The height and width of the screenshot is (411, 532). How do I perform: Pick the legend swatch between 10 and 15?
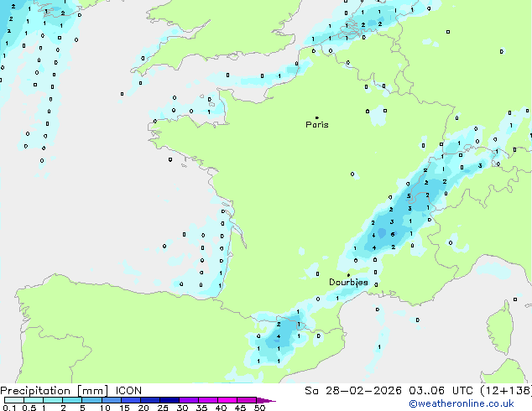pyautogui.click(x=112, y=400)
